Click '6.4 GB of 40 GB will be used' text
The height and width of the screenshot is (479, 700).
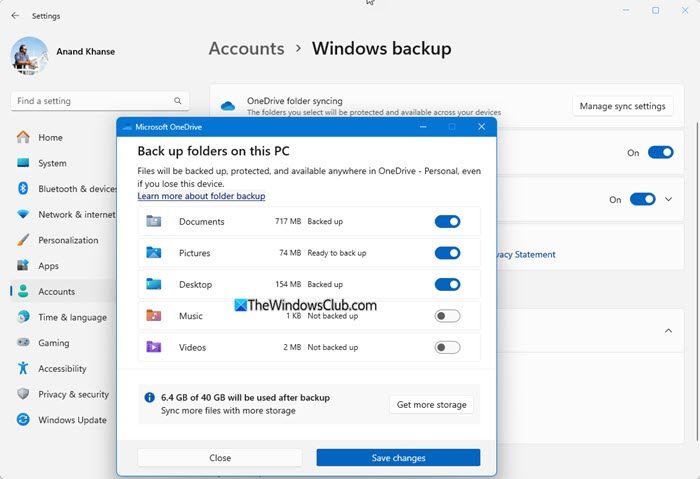pos(246,397)
